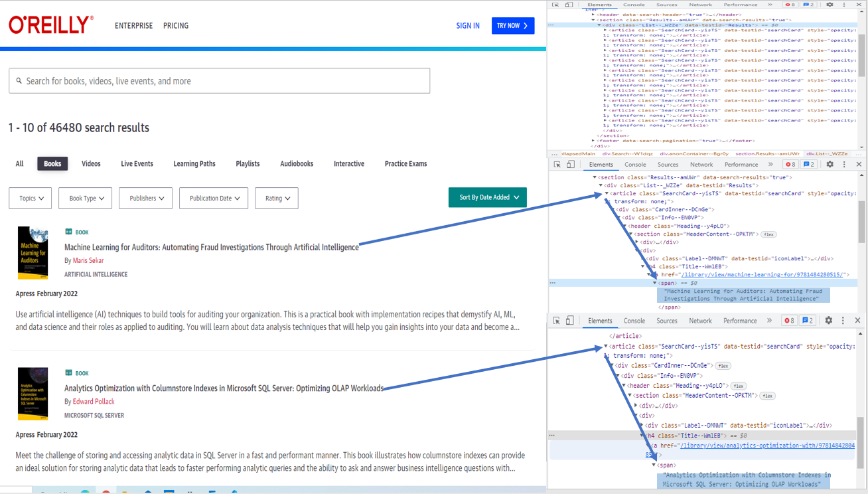Expand the header data-search-header node
Screen dimensions: 868x494
(593, 15)
